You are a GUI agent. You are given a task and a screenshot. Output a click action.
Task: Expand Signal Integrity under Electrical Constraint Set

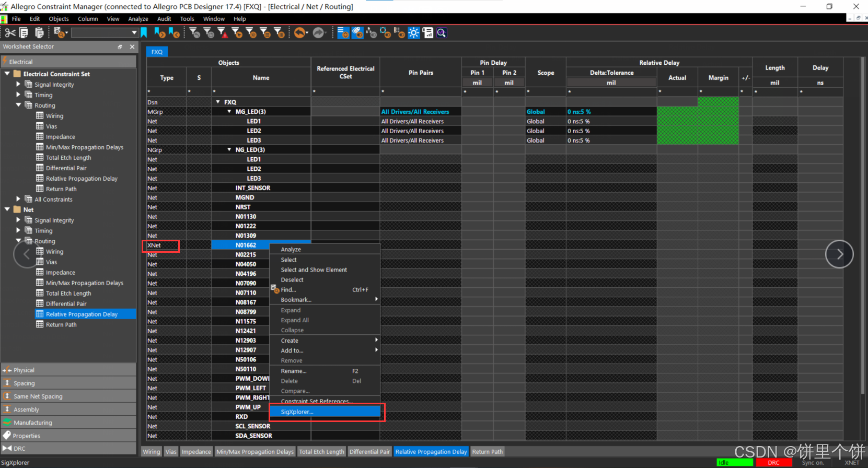18,84
